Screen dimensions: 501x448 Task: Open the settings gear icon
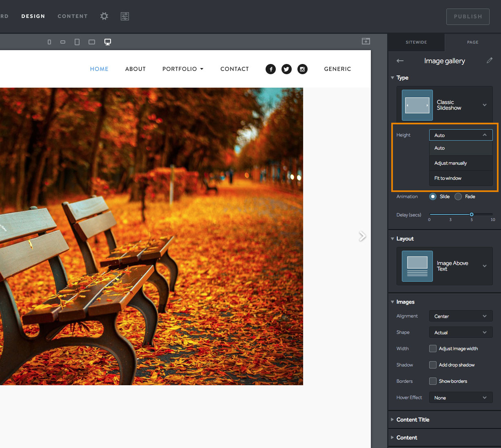pos(104,16)
